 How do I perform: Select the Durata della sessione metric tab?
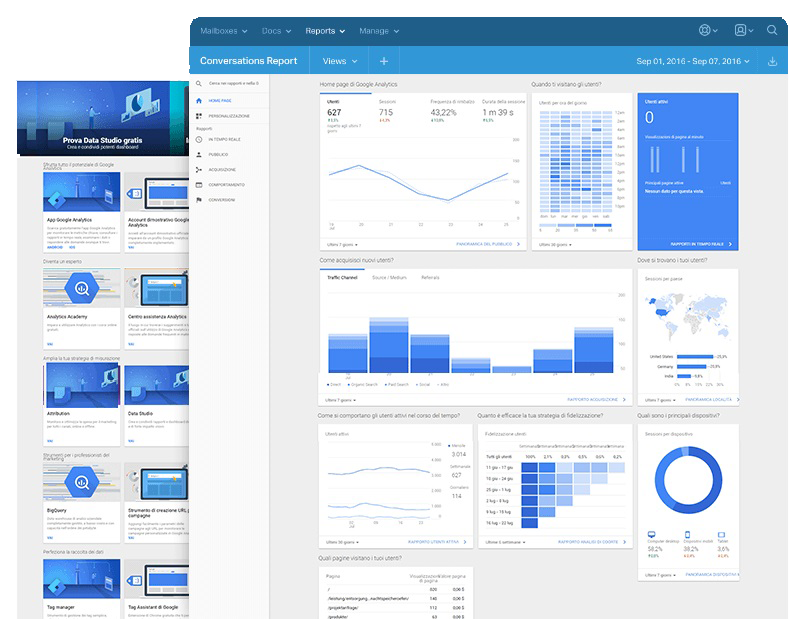click(504, 112)
